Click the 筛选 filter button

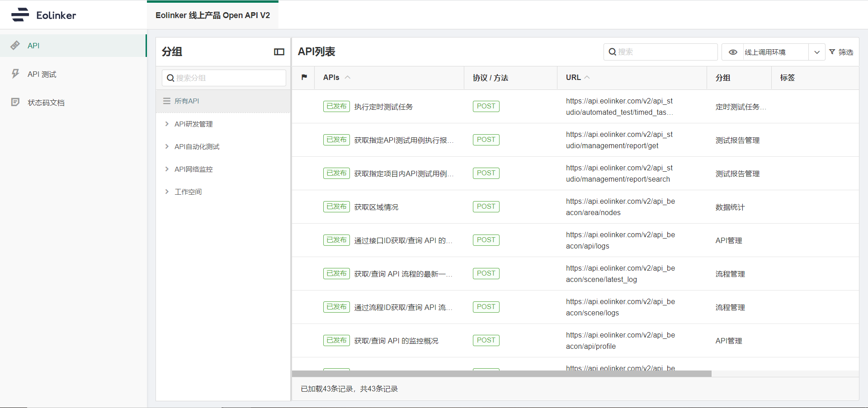point(841,52)
